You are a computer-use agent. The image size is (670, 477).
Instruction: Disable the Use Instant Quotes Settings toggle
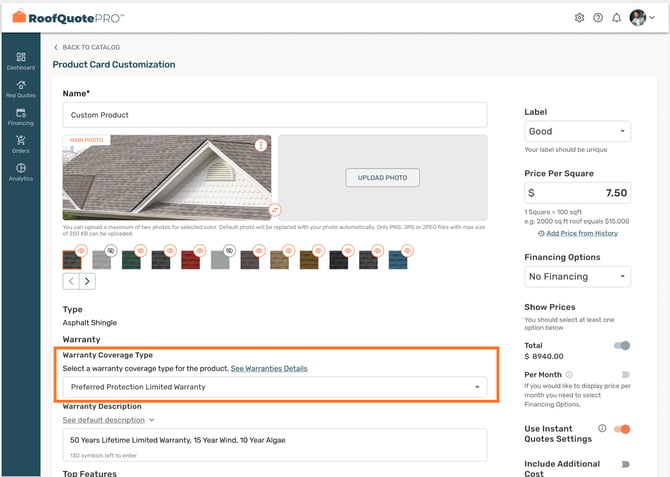point(622,429)
